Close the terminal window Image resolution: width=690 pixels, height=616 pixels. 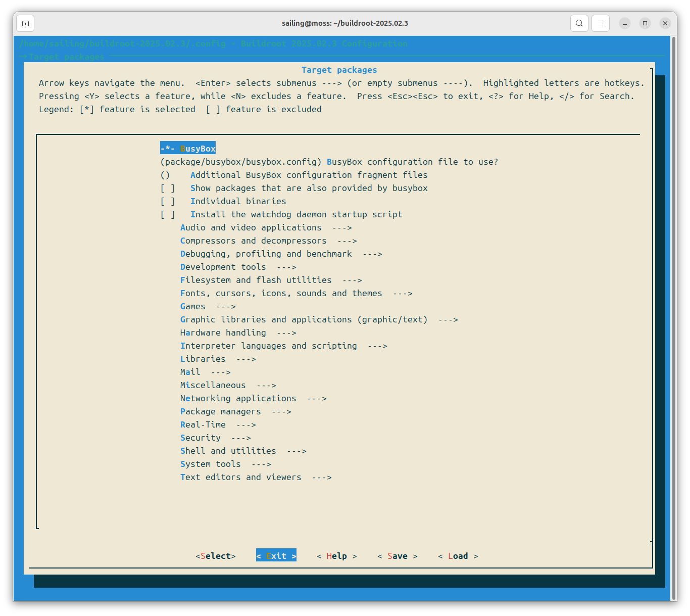(x=665, y=23)
